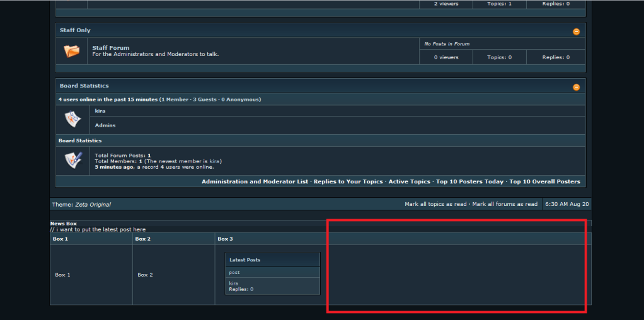Click the online users list icon
644x320 pixels.
point(72,118)
